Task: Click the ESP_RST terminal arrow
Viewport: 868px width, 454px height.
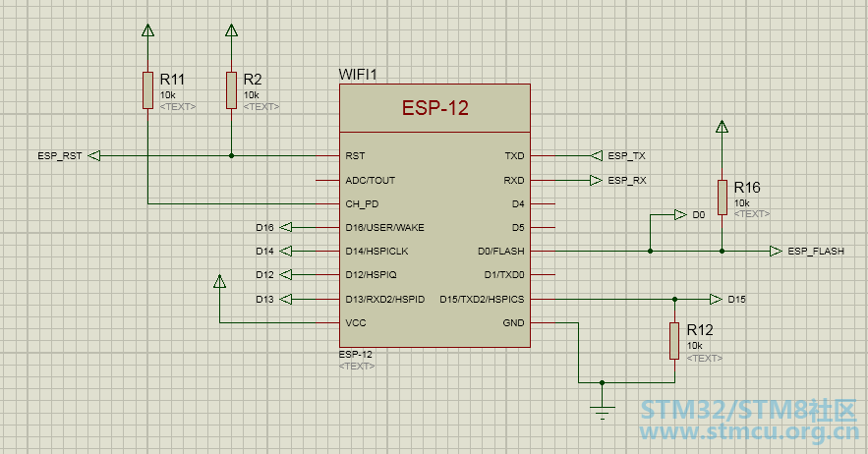Action: tap(94, 156)
